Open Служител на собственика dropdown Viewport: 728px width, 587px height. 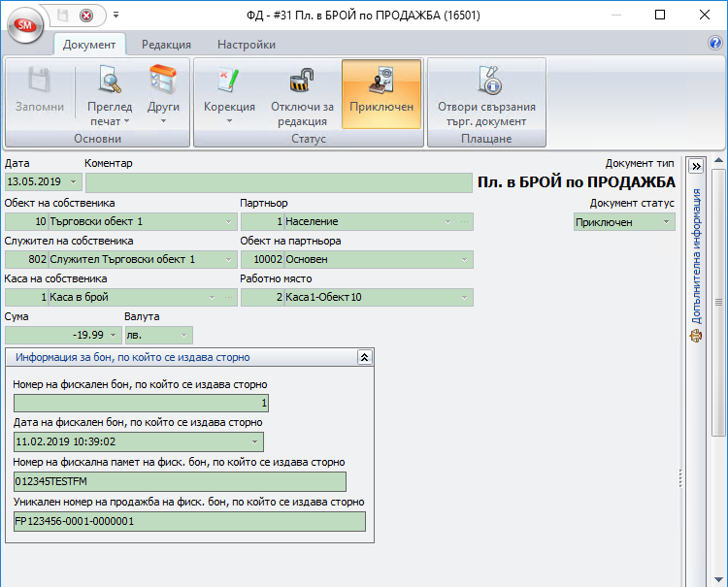pos(228,259)
